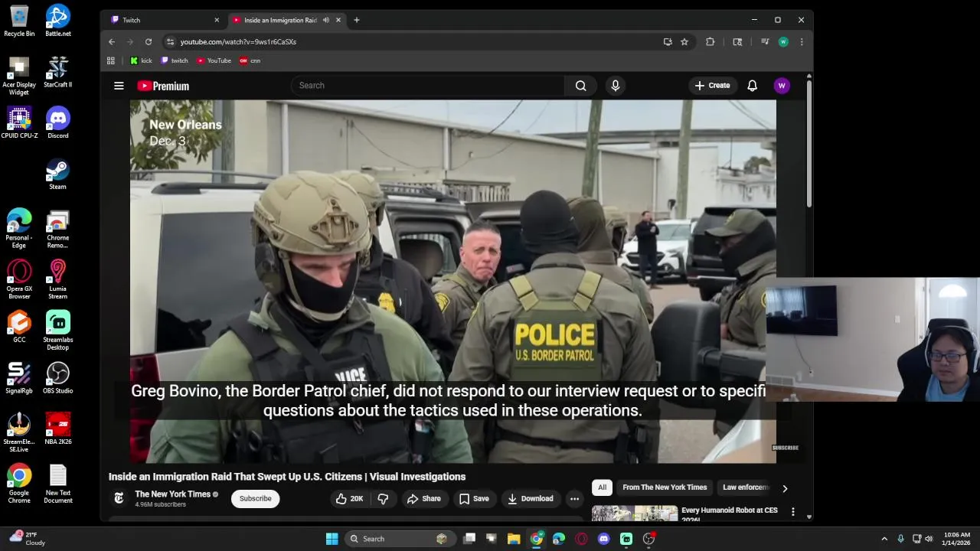This screenshot has height=551, width=980.
Task: Open Discord from the taskbar
Action: (604, 539)
